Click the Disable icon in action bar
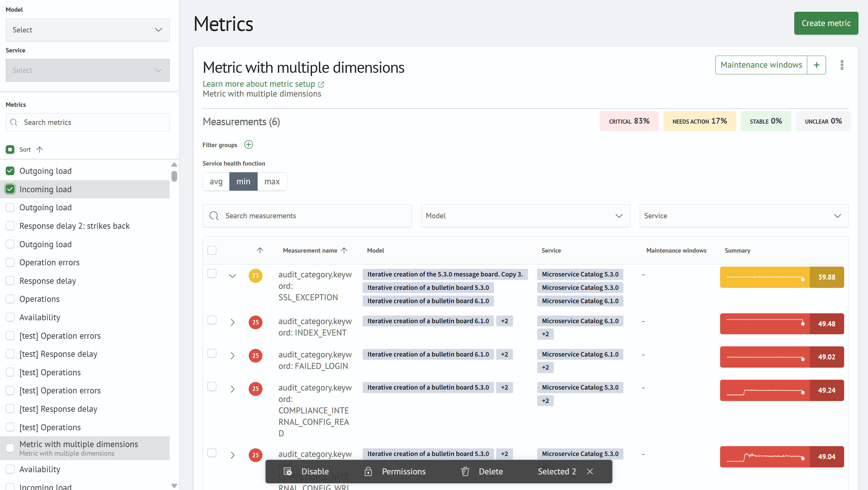This screenshot has height=490, width=868. pyautogui.click(x=287, y=471)
